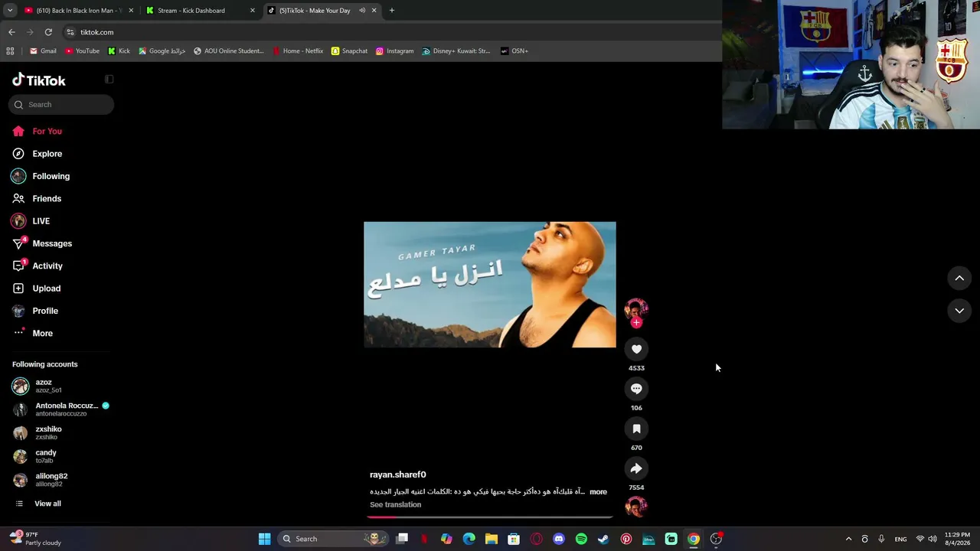980x551 pixels.
Task: Open the Chrome apps grid shortcut
Action: point(10,51)
